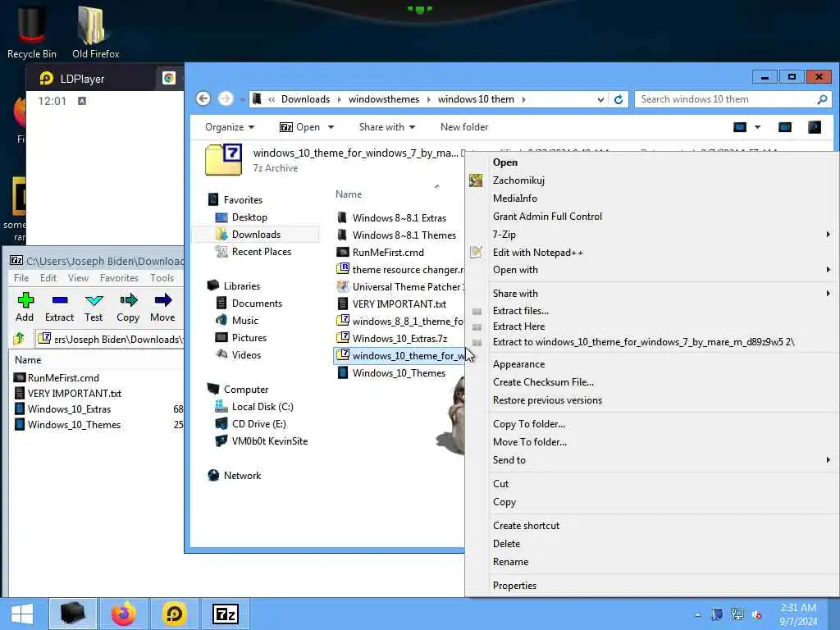Click the Open button in Explorer toolbar
Viewport: 840px width, 630px height.
coord(300,127)
